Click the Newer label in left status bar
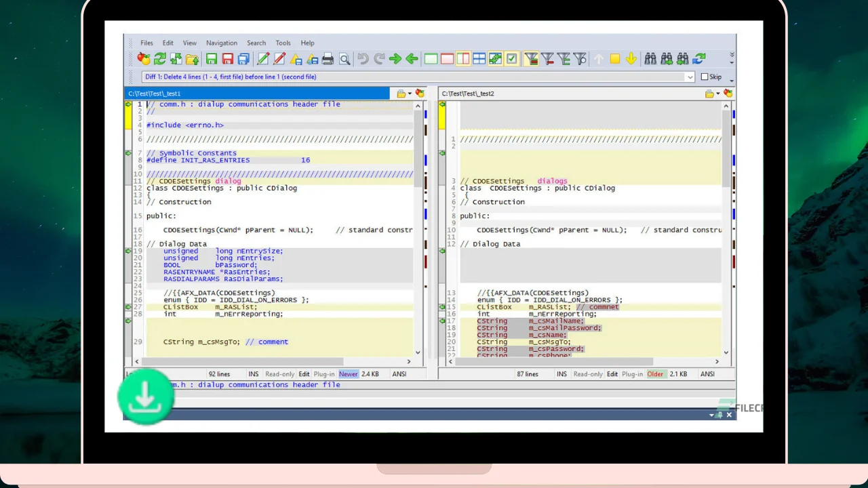The height and width of the screenshot is (488, 868). click(x=349, y=374)
